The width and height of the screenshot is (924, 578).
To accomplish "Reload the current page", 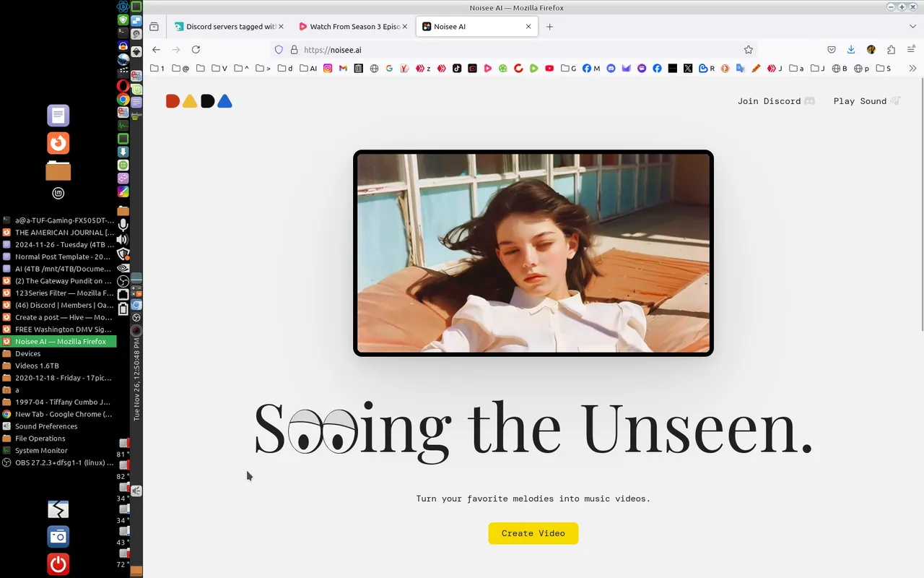I will 196,50.
